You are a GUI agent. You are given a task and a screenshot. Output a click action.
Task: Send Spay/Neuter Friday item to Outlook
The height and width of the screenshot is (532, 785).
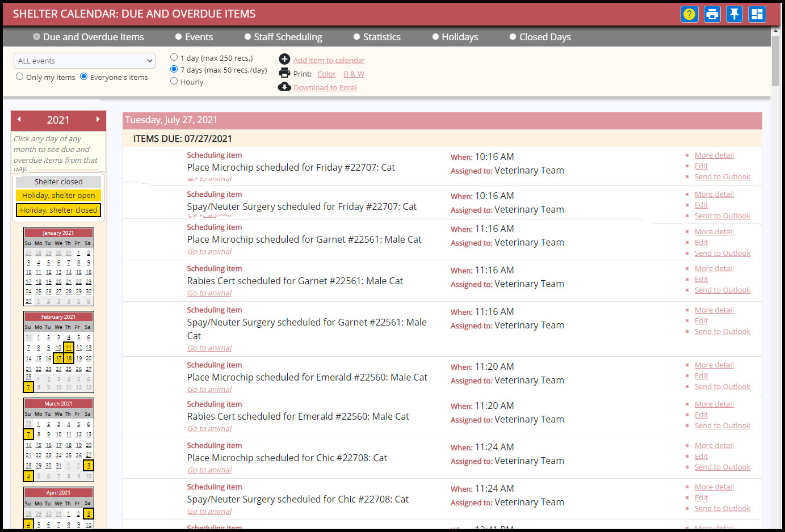click(x=722, y=216)
